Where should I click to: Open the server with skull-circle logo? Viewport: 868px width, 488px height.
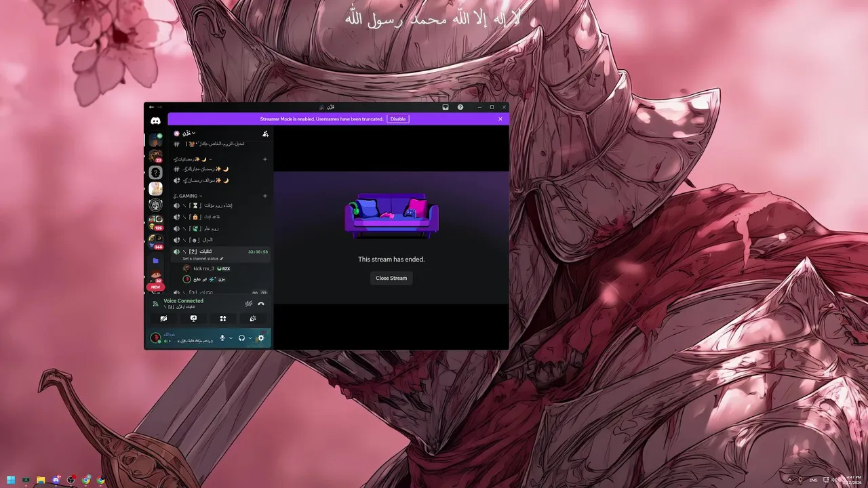(x=155, y=205)
